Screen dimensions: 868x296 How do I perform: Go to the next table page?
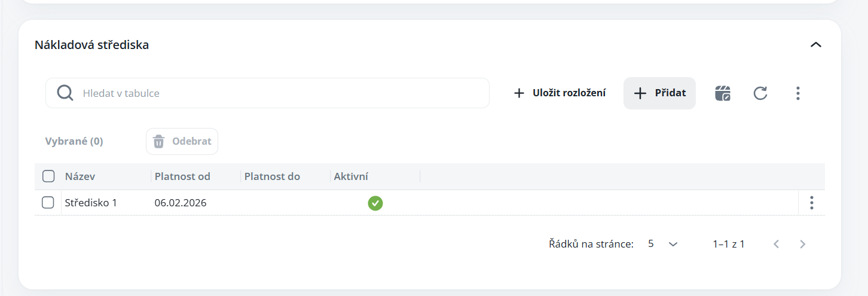tap(803, 244)
